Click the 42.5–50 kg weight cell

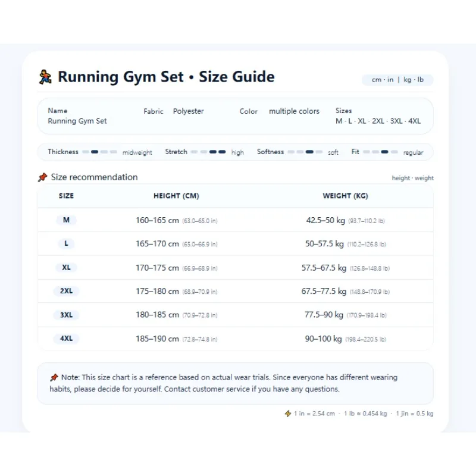click(346, 220)
